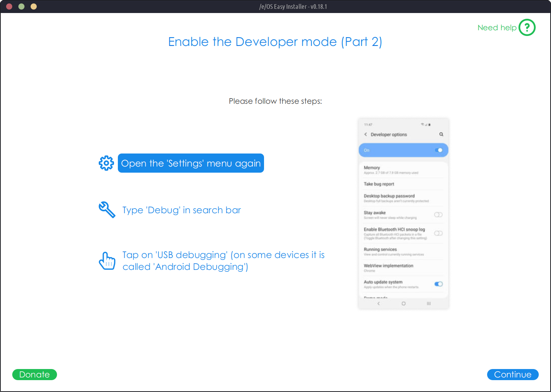Click the back chevron beside Developer options
The image size is (551, 392).
[366, 134]
